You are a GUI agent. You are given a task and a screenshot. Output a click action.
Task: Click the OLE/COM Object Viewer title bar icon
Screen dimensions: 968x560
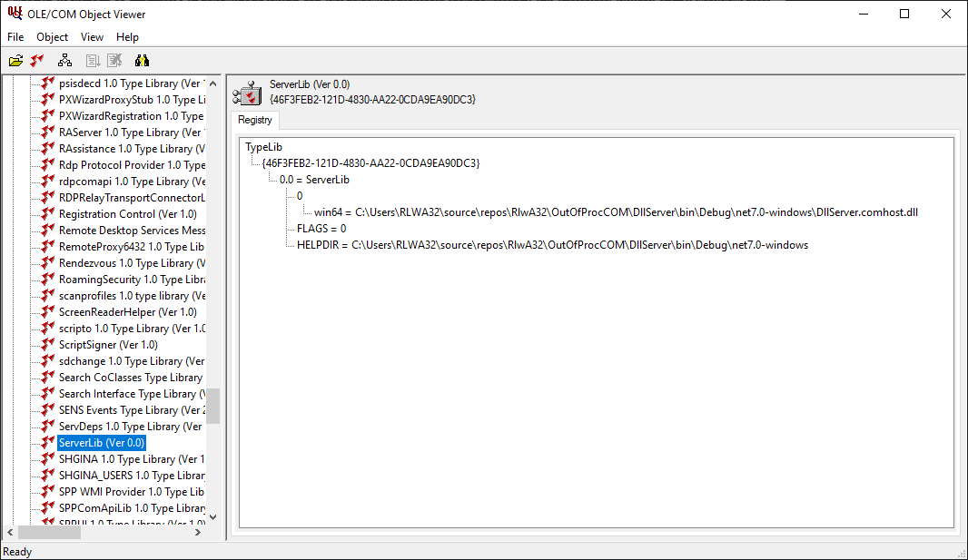click(15, 13)
